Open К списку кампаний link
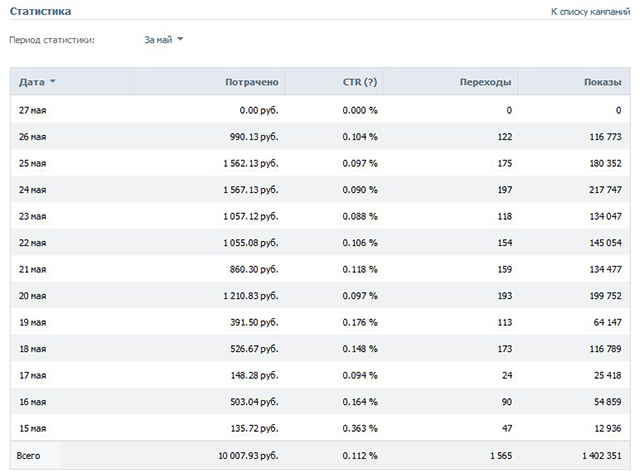The height and width of the screenshot is (473, 644). pyautogui.click(x=590, y=12)
